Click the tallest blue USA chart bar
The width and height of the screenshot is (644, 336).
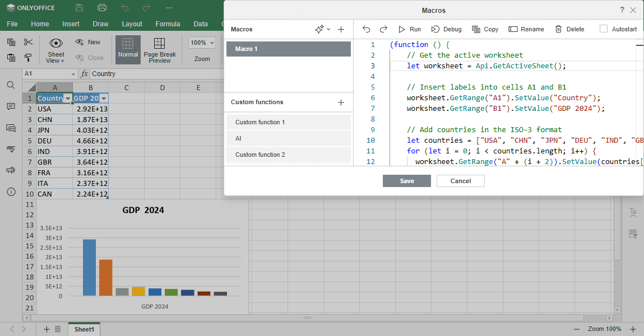click(x=89, y=267)
